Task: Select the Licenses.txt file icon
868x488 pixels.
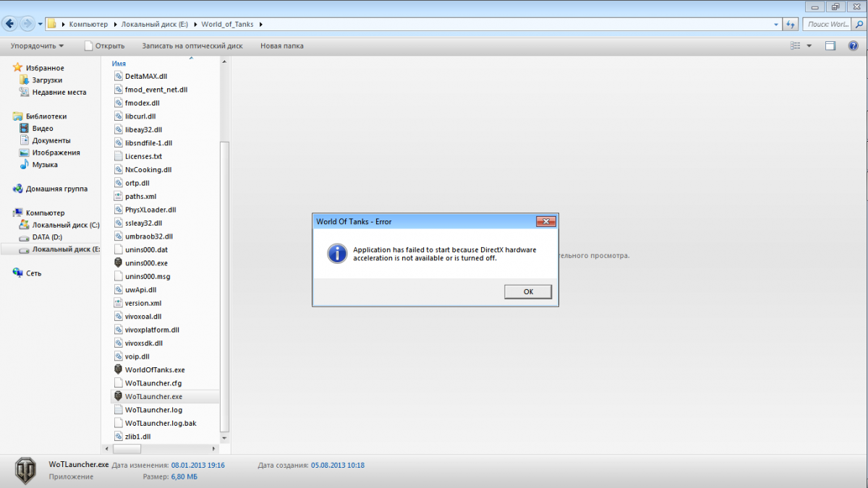Action: click(x=119, y=156)
